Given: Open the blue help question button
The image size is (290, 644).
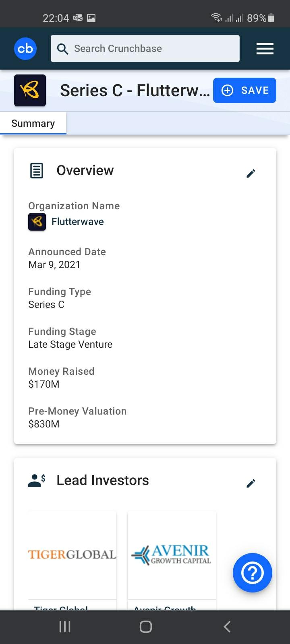Looking at the screenshot, I should click(x=253, y=573).
